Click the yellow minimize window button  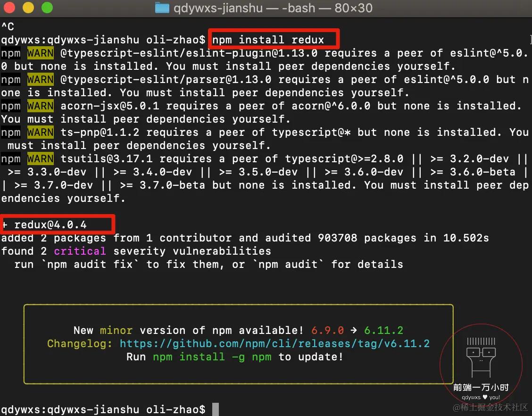coord(28,7)
